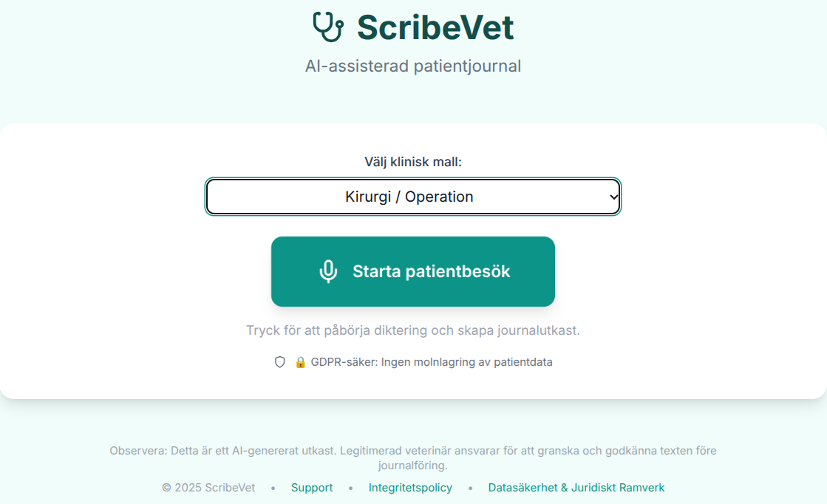Viewport: 827px width, 504px height.
Task: Open Datasäkerhet & Juridiskt Ramverk
Action: pyautogui.click(x=576, y=488)
